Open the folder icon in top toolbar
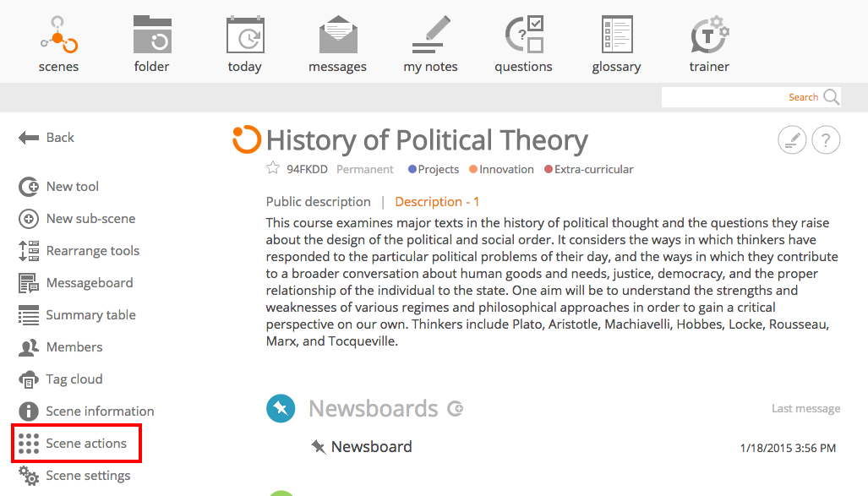This screenshot has height=496, width=868. point(152,35)
